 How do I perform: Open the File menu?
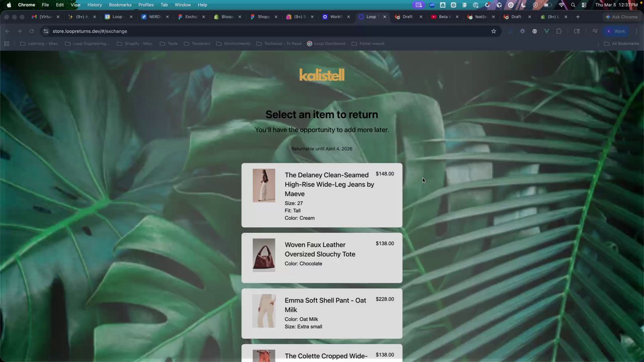coord(45,5)
